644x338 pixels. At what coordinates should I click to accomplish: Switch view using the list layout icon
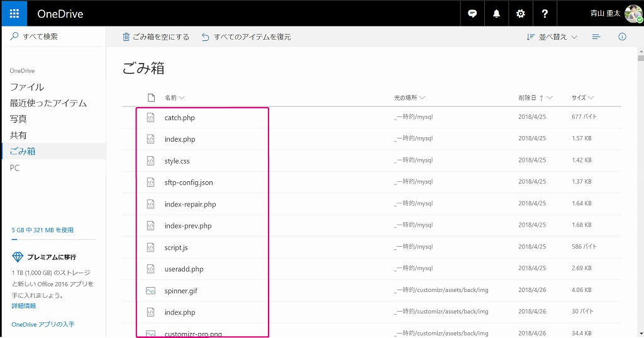[596, 37]
